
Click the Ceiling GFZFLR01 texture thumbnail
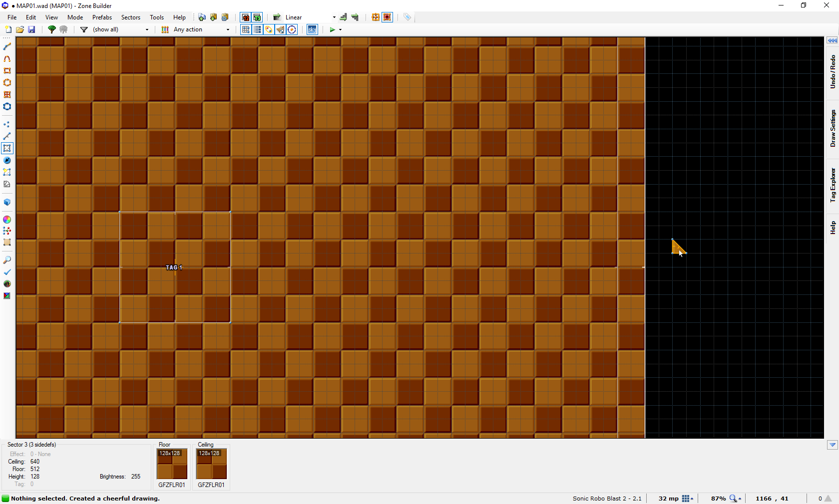tap(212, 464)
